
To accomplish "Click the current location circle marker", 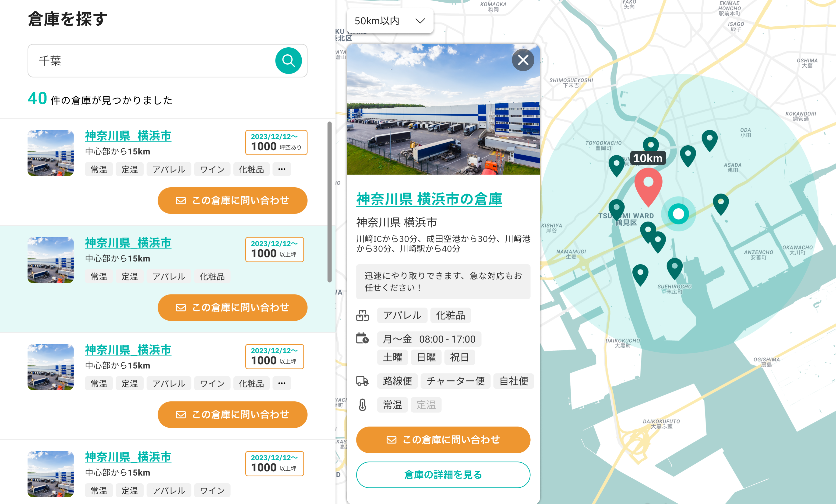I will click(x=678, y=214).
